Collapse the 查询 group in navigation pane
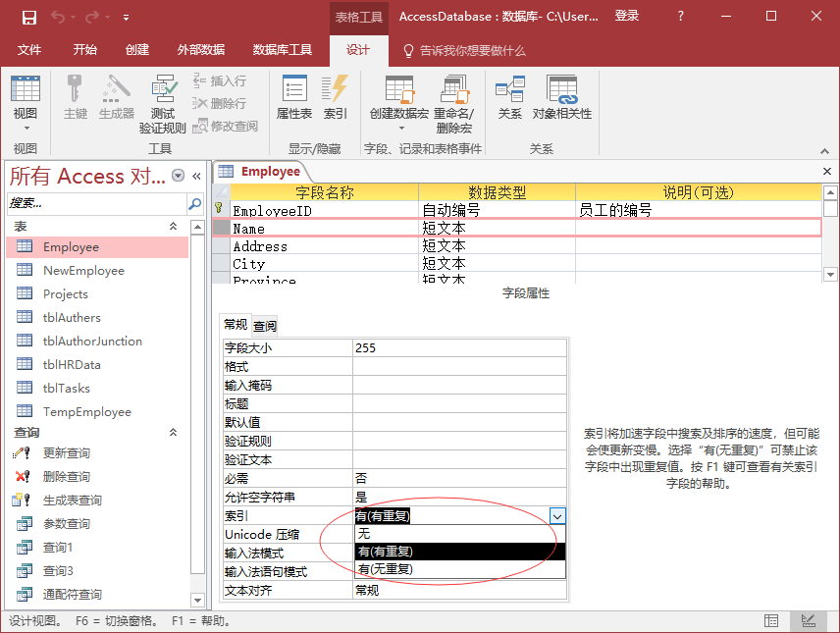The image size is (840, 633). tap(174, 433)
